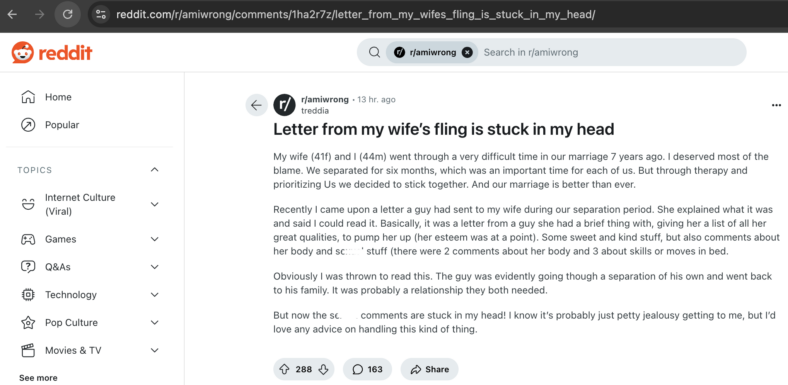788x385 pixels.
Task: Open the r/amiwrong community avatar
Action: point(284,105)
